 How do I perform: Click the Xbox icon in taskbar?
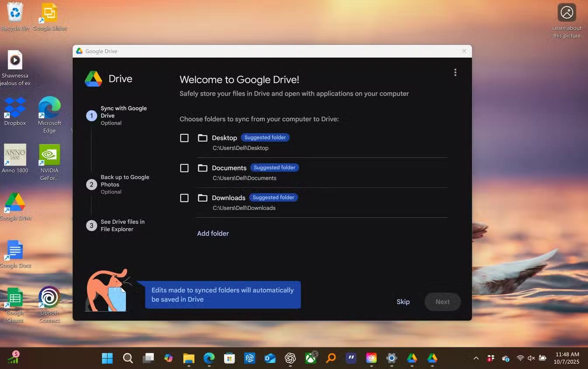310,359
